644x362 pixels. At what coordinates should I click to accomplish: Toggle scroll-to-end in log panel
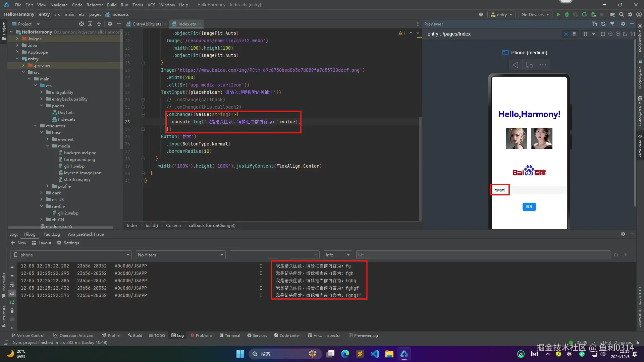[12, 293]
